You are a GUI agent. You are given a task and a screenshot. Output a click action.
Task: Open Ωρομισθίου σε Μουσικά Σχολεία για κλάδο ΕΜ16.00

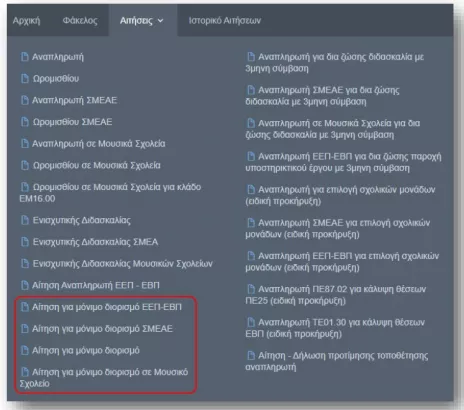[x=110, y=193]
